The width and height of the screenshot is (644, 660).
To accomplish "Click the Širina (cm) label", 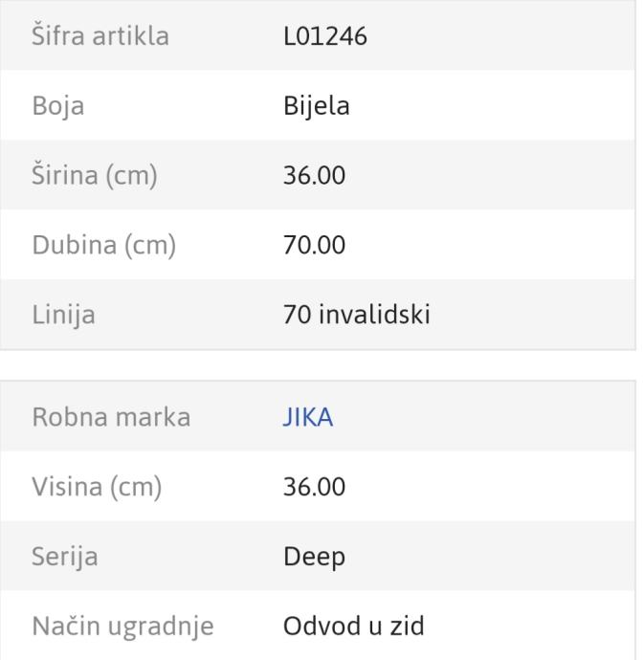I will coord(94,176).
